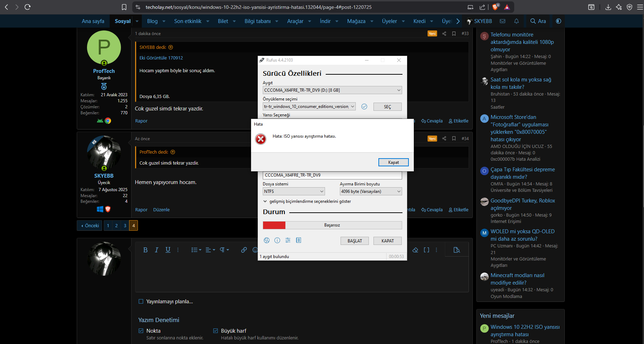Open the Son etkinlik nav item
644x344 pixels.
click(188, 21)
